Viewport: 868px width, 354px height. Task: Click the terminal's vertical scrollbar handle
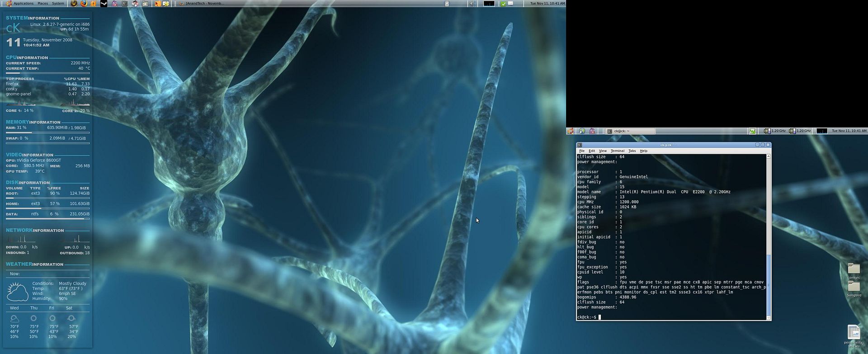(768, 285)
